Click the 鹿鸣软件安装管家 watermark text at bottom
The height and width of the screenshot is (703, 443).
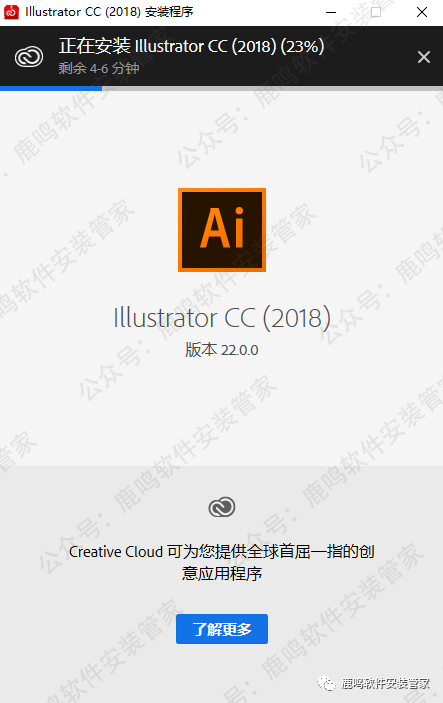386,683
